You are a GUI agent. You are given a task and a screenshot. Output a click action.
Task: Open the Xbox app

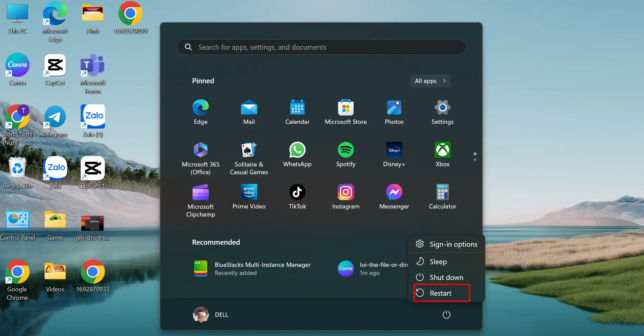click(443, 154)
